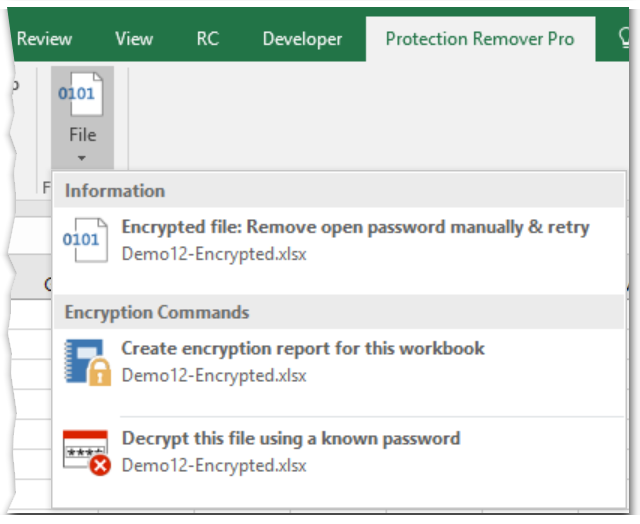Click the password box icon with red X

(x=87, y=453)
